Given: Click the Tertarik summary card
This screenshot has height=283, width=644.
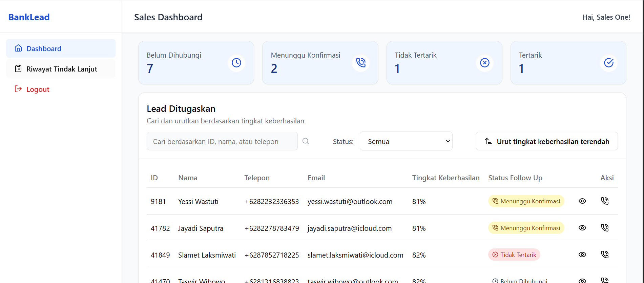Looking at the screenshot, I should 568,63.
